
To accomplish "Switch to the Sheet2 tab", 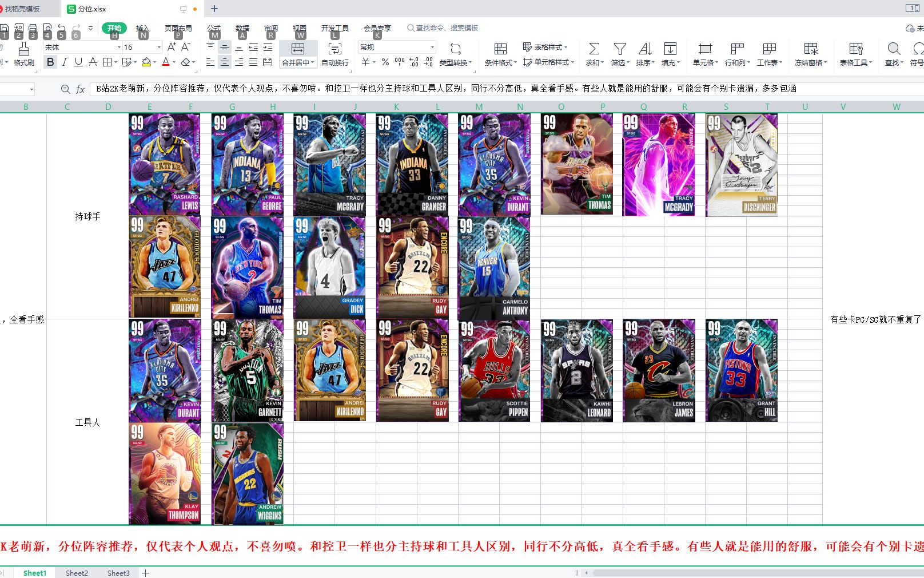I will pyautogui.click(x=77, y=573).
